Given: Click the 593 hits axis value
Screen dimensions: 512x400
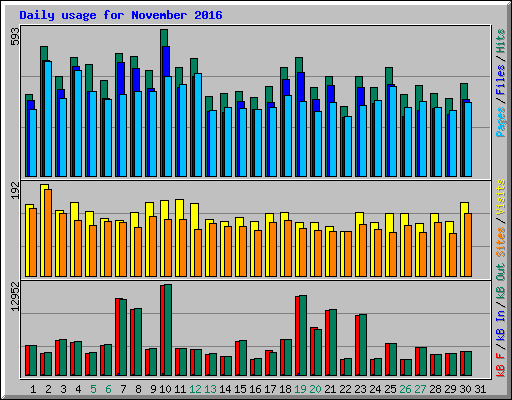Looking at the screenshot, I should (15, 36).
